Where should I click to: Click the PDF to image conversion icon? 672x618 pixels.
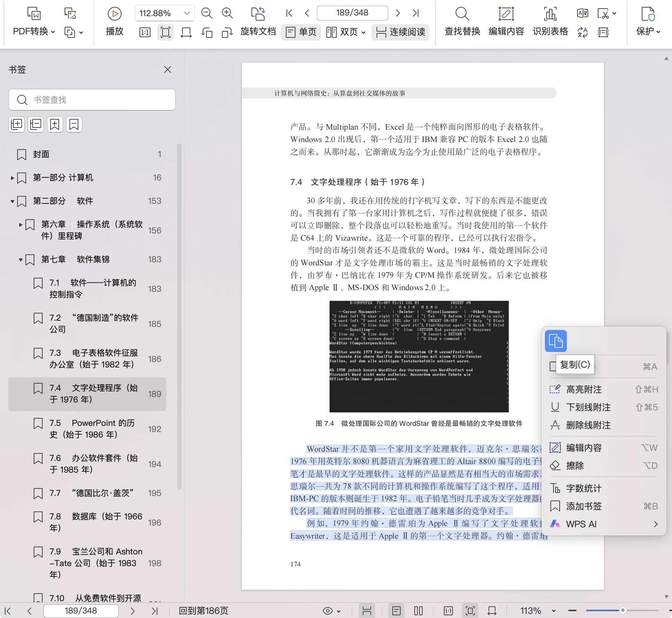70,13
